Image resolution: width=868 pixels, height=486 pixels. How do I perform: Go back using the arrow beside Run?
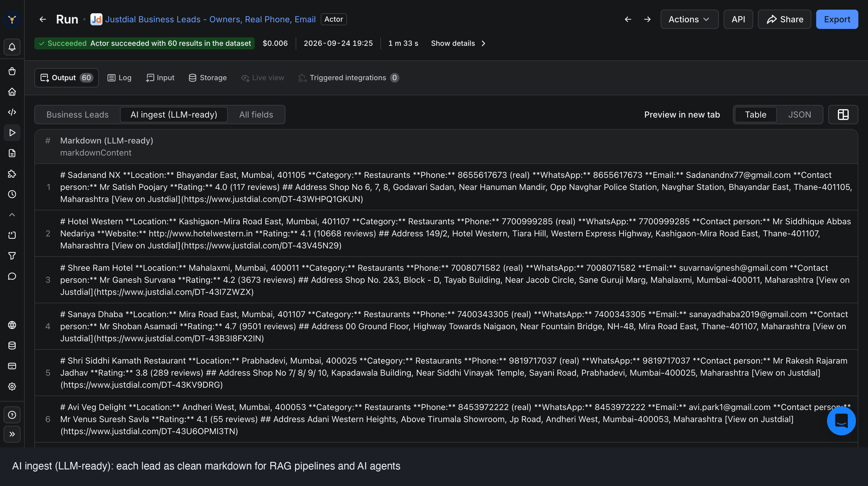[42, 19]
